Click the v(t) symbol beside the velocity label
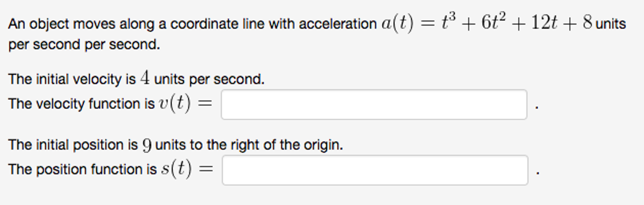This screenshot has width=644, height=205. tap(175, 103)
